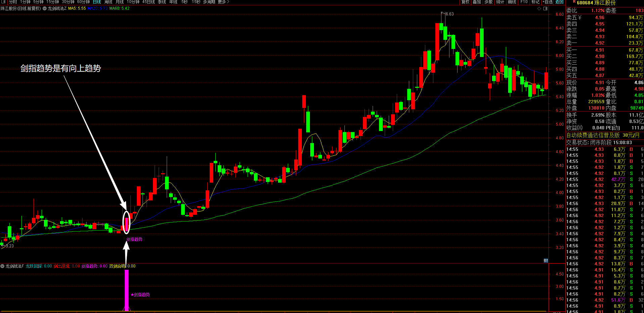Click the 卖五 ask price 4.96
The width and height of the screenshot is (644, 313).
[600, 18]
